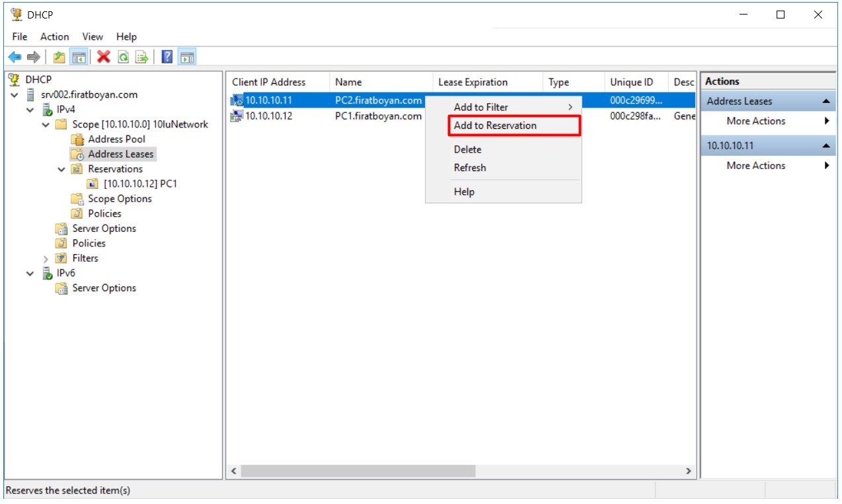The width and height of the screenshot is (842, 504).
Task: Open More Actions under Address Leases
Action: [755, 121]
